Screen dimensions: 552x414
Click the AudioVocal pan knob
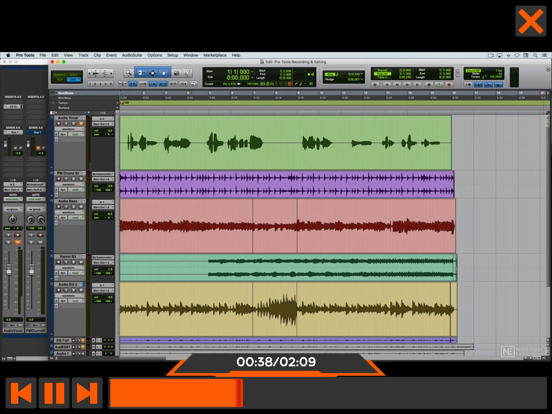point(13,219)
